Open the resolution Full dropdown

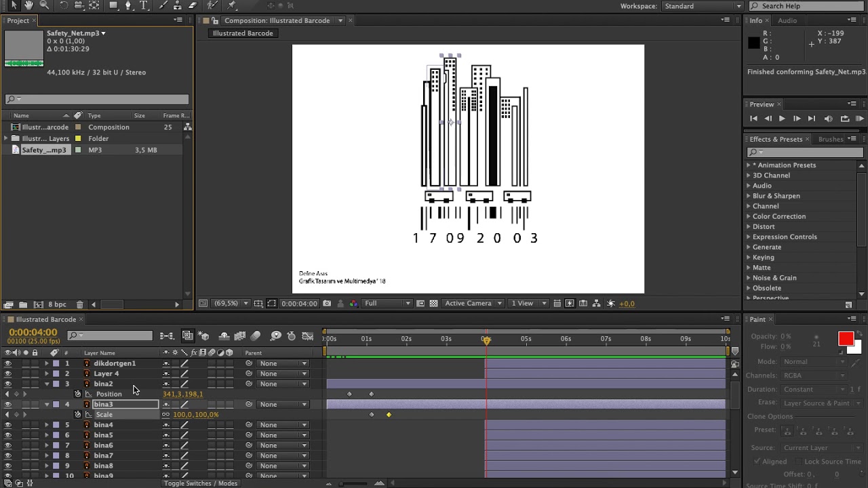click(387, 304)
